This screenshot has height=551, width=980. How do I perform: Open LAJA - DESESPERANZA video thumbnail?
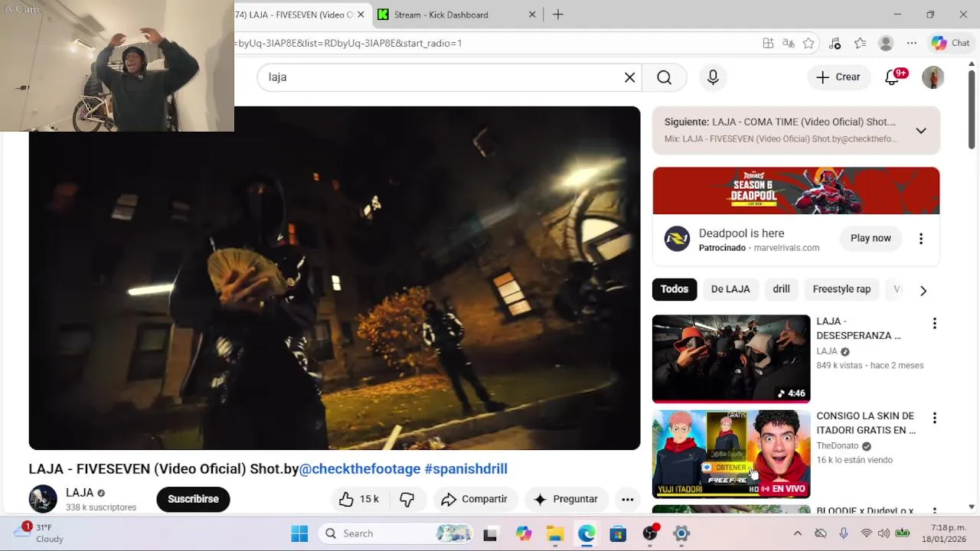(x=731, y=358)
